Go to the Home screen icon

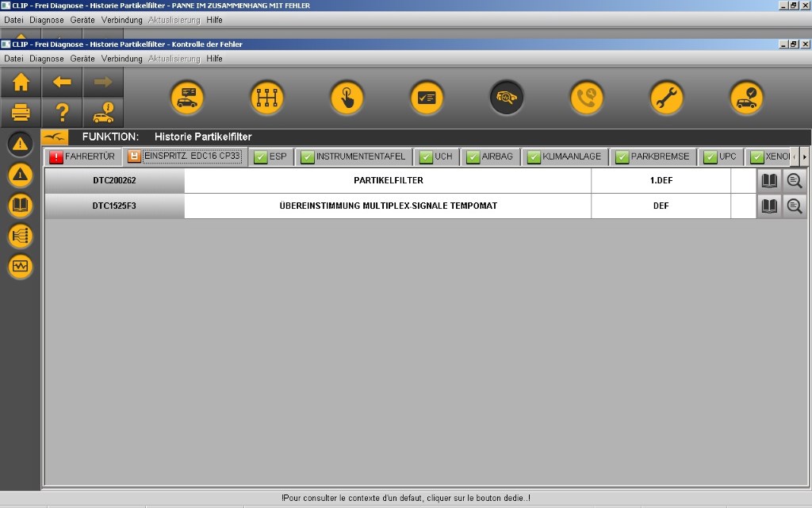21,83
